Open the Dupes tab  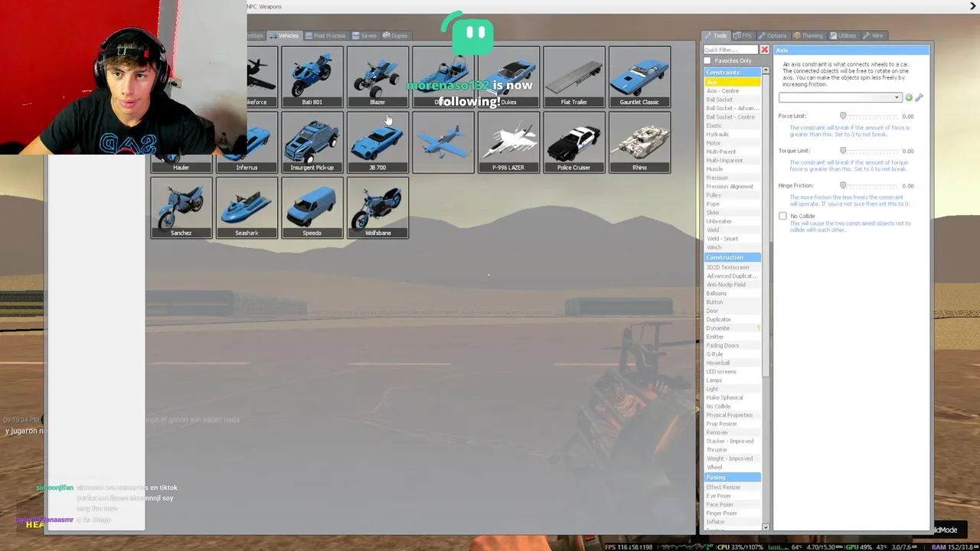pos(395,35)
